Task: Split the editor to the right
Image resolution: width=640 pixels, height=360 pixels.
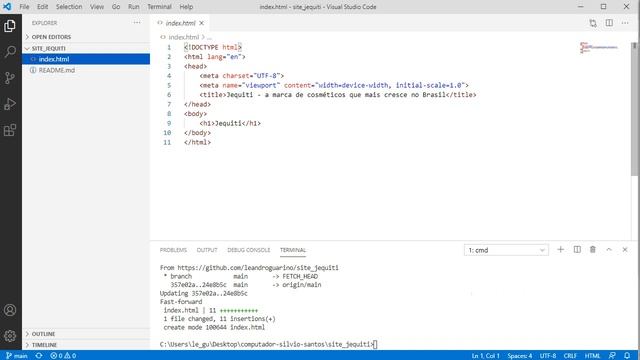Action: [609, 23]
